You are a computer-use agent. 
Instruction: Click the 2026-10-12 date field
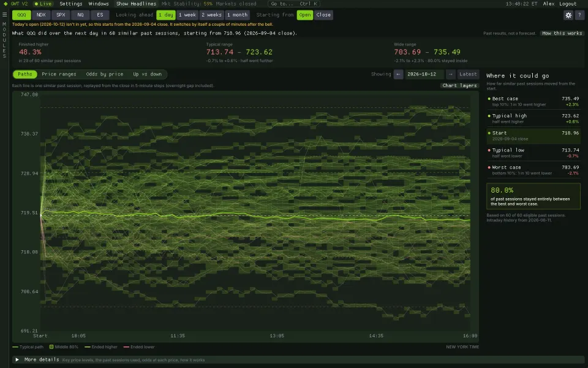point(424,74)
